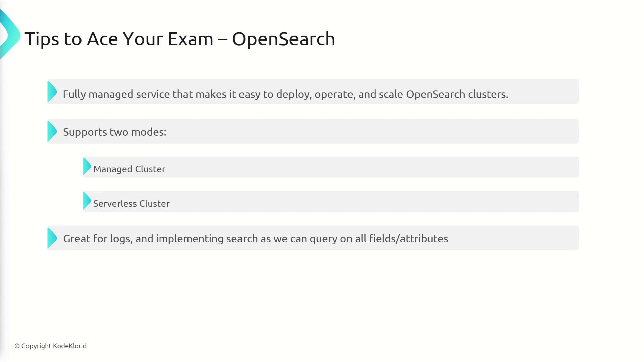644x362 pixels.
Task: Click the "OpenSearch clusters." phrase in first bullet
Action: [457, 94]
